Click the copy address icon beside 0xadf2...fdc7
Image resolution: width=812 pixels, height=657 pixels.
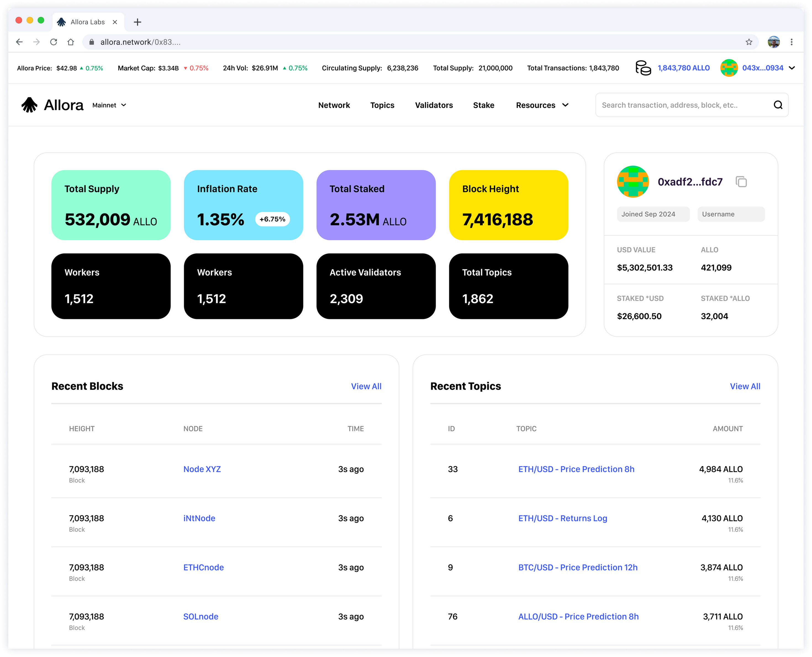(x=741, y=182)
